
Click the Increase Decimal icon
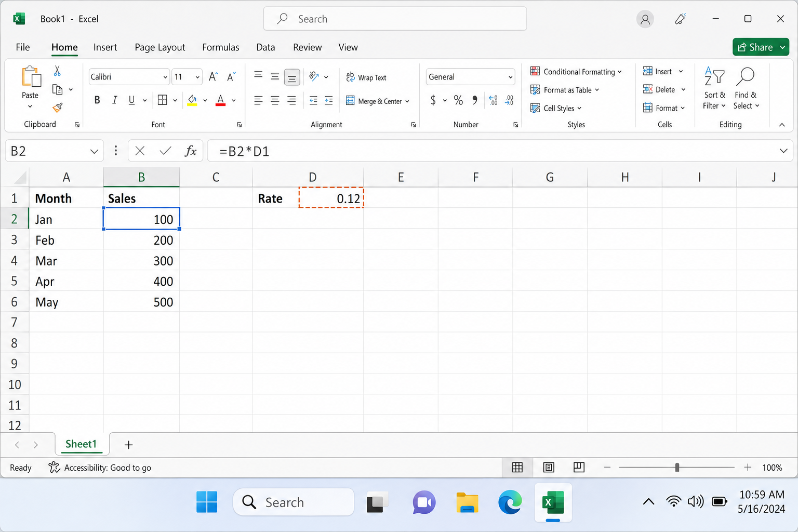click(x=493, y=100)
